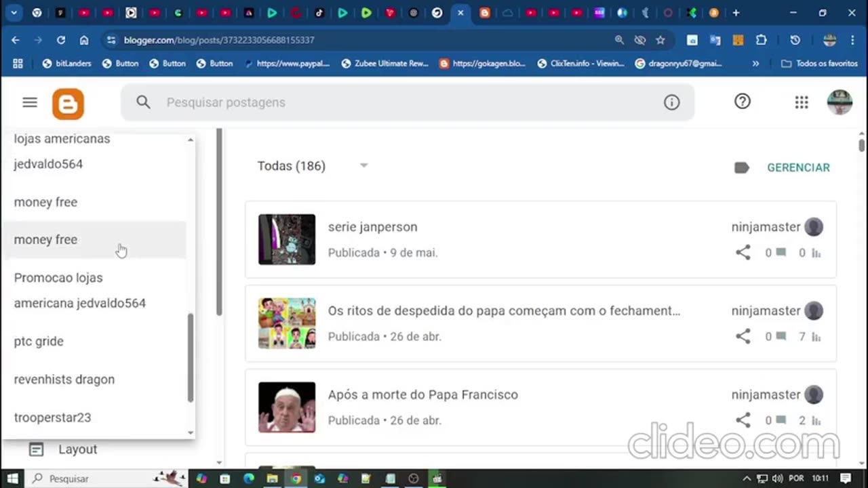Expand the 'Todas (186)' filter dropdown

point(363,166)
